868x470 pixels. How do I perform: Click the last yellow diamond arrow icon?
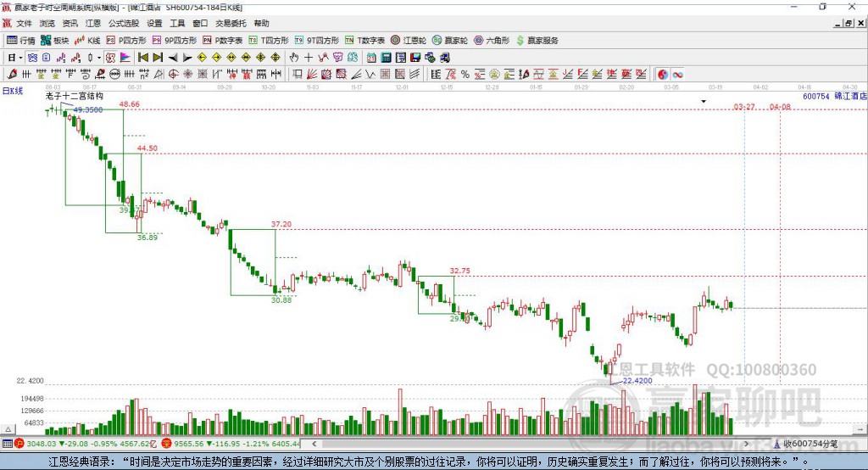(275, 58)
